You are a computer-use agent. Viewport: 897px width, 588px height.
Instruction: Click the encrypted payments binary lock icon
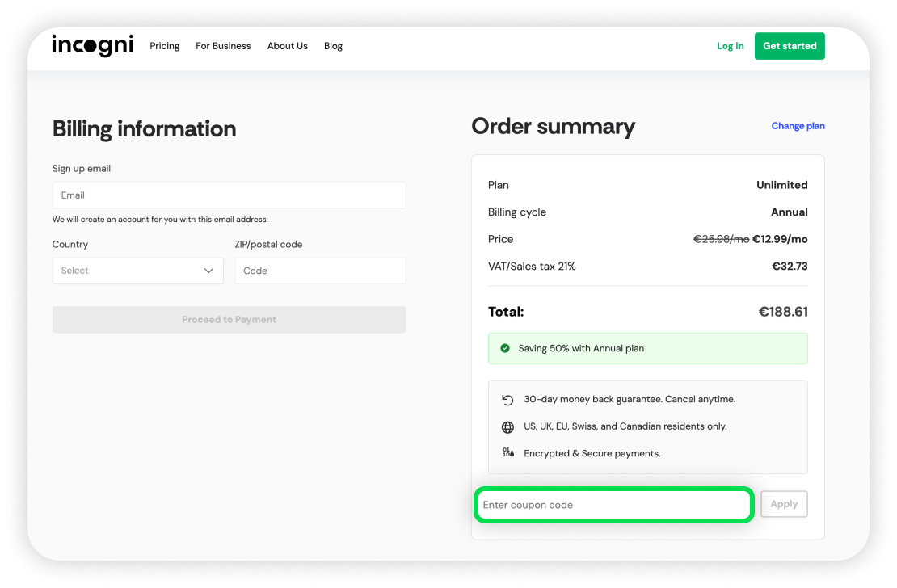(x=508, y=452)
